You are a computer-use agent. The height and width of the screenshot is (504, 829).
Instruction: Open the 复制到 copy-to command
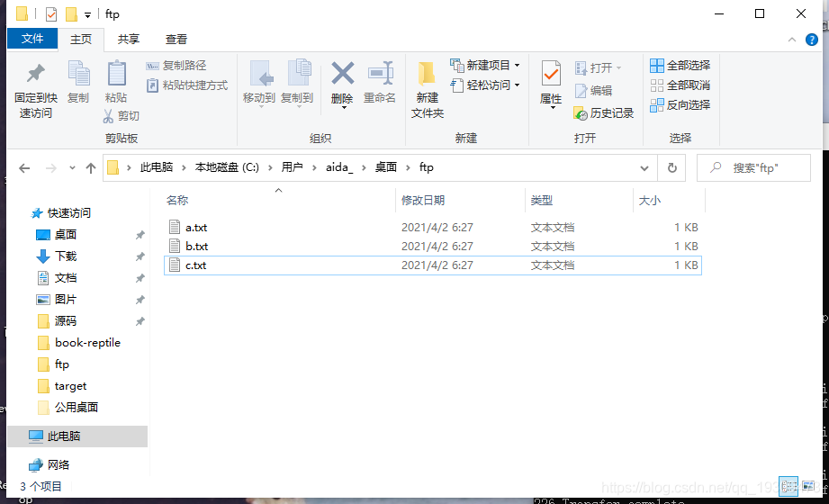[x=297, y=83]
